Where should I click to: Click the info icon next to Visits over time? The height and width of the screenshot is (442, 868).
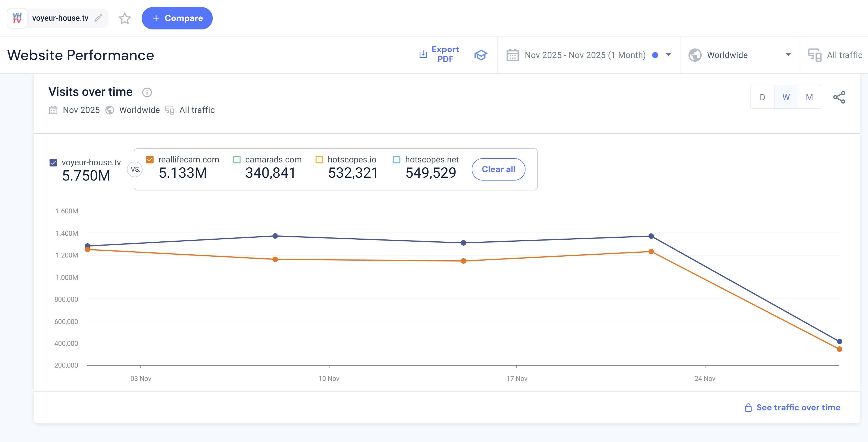pyautogui.click(x=147, y=92)
